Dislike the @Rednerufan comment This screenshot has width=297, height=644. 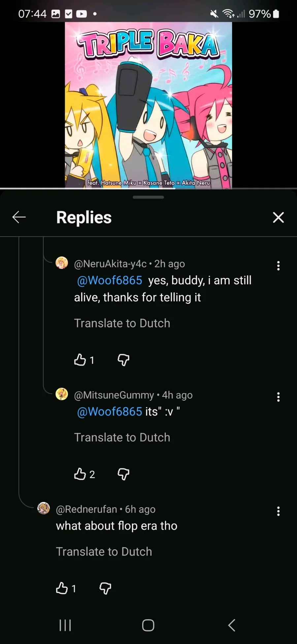point(105,588)
